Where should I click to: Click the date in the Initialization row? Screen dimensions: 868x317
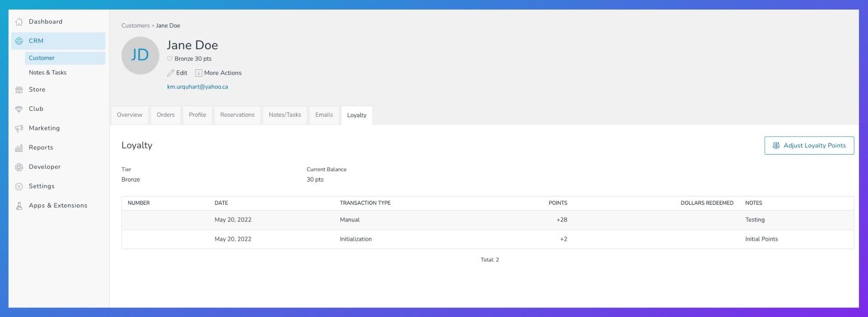233,239
